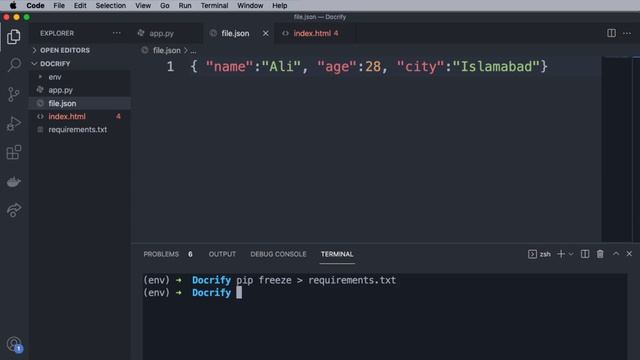Split the editor to the right
Screen dimensions: 640x360
(611, 33)
